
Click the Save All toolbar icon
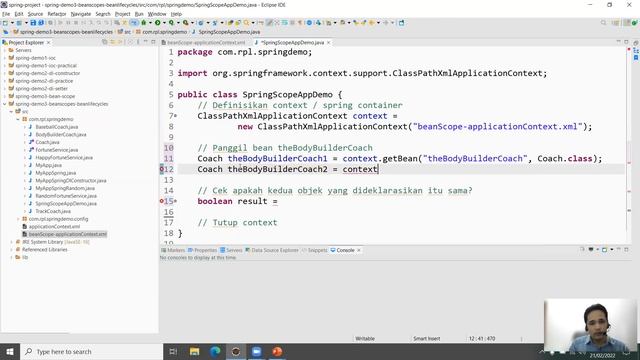click(41, 23)
